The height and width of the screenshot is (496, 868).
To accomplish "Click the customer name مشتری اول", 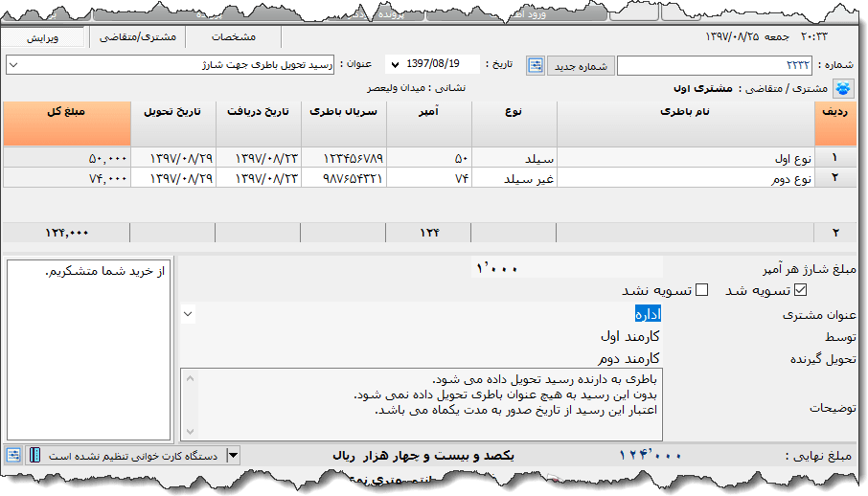I will pos(702,88).
